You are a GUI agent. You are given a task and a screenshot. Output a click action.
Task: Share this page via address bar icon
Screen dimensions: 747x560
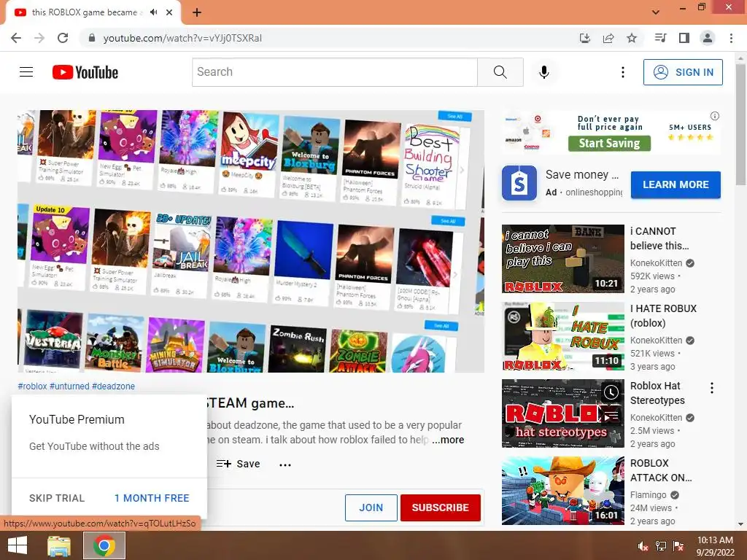[608, 38]
